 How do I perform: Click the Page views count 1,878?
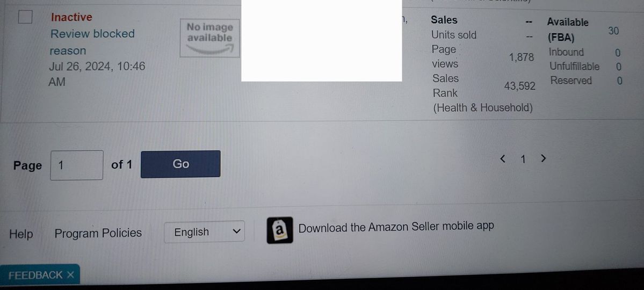click(522, 57)
